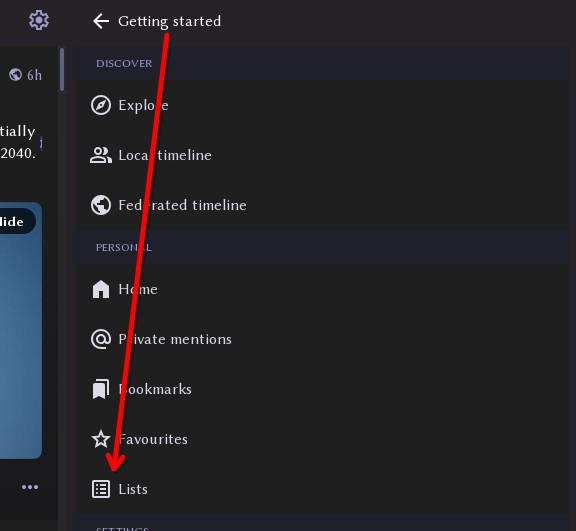Click the Federated timeline globe icon

point(101,205)
